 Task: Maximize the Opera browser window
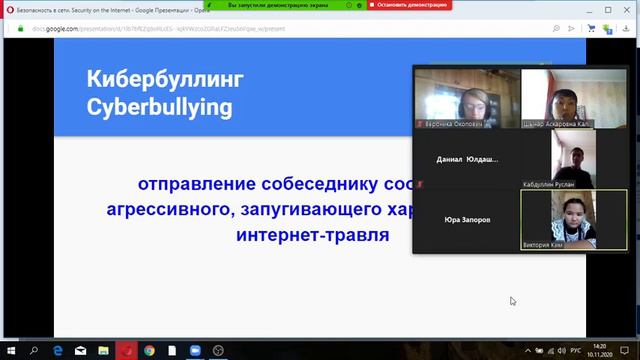click(x=608, y=10)
